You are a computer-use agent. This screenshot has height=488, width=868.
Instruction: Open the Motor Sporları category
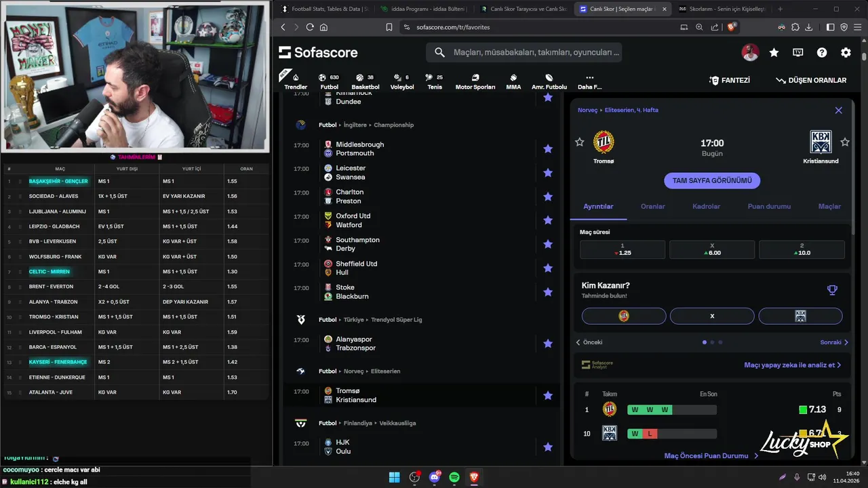pyautogui.click(x=475, y=81)
